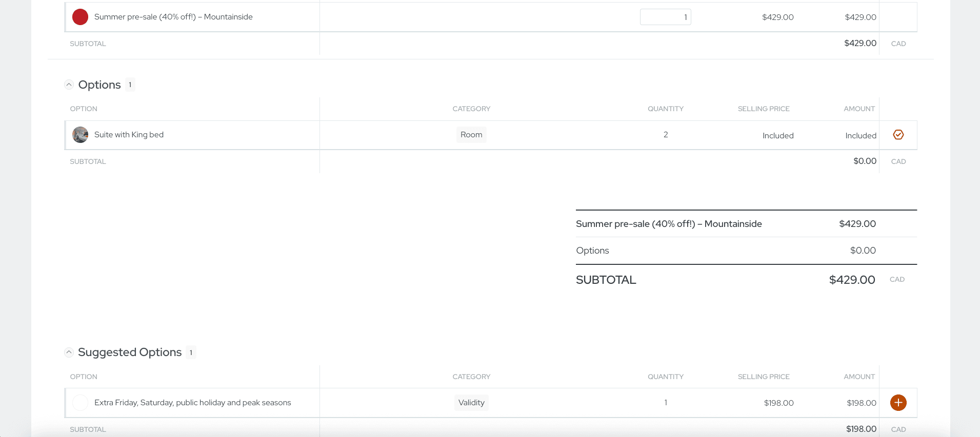Click quantity 2 of Suite with King bed

666,135
